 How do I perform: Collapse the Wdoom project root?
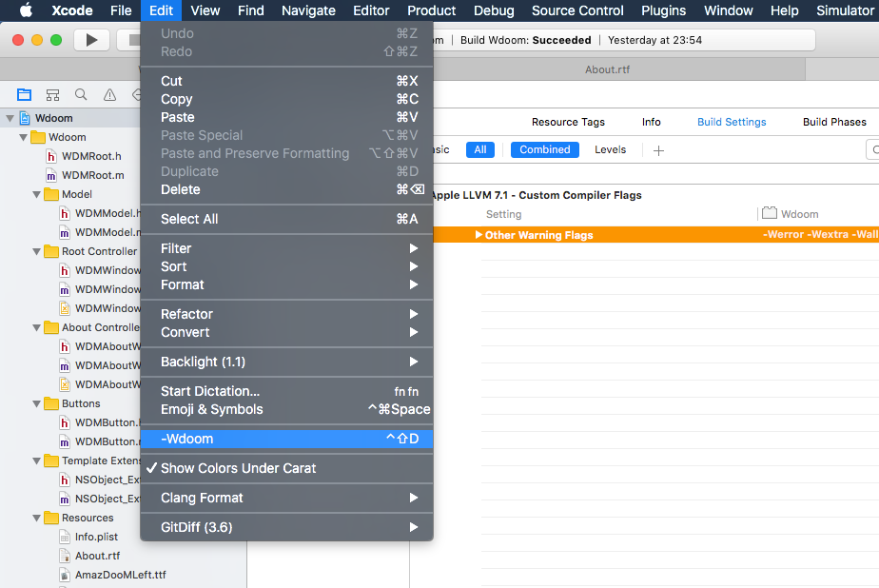tap(10, 118)
